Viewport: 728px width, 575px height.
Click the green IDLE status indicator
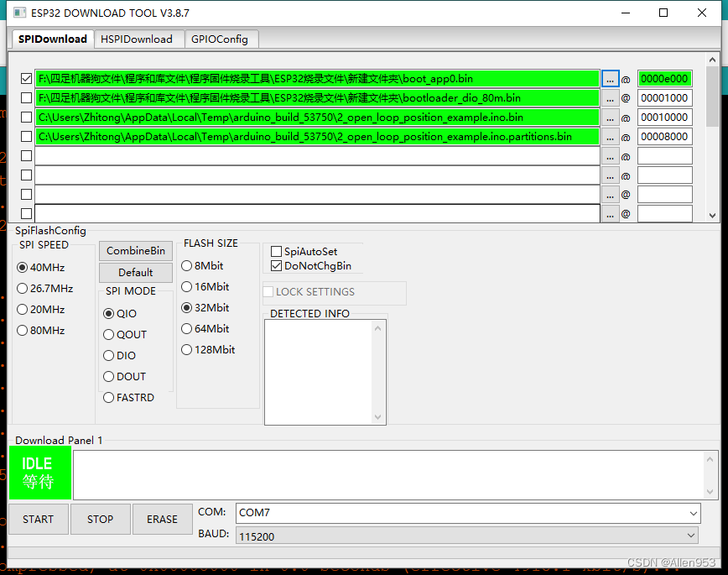click(40, 473)
